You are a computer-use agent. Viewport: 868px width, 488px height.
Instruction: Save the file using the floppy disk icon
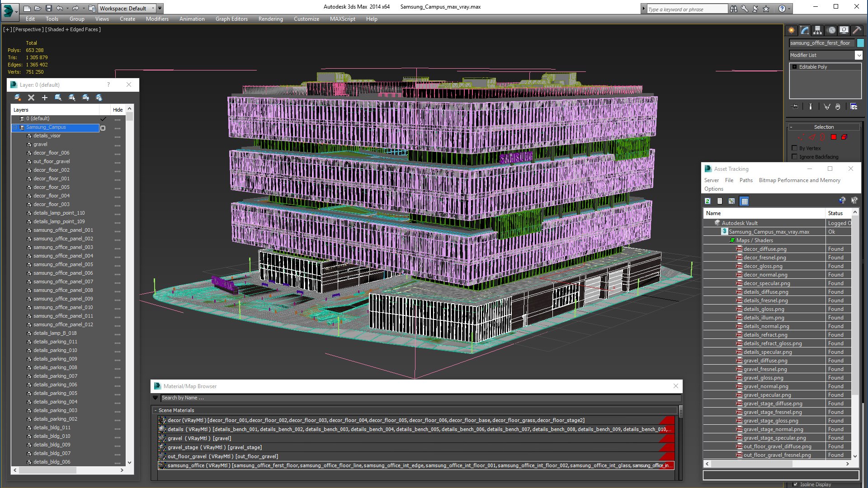pos(49,8)
